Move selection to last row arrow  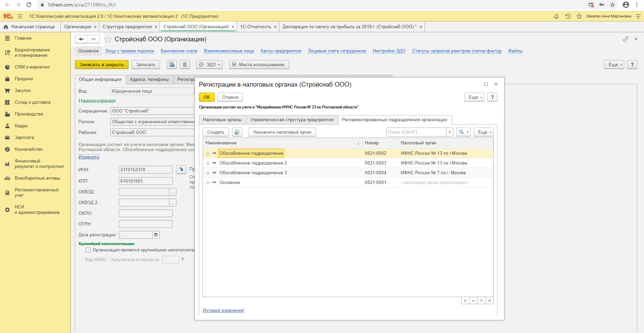(489, 300)
